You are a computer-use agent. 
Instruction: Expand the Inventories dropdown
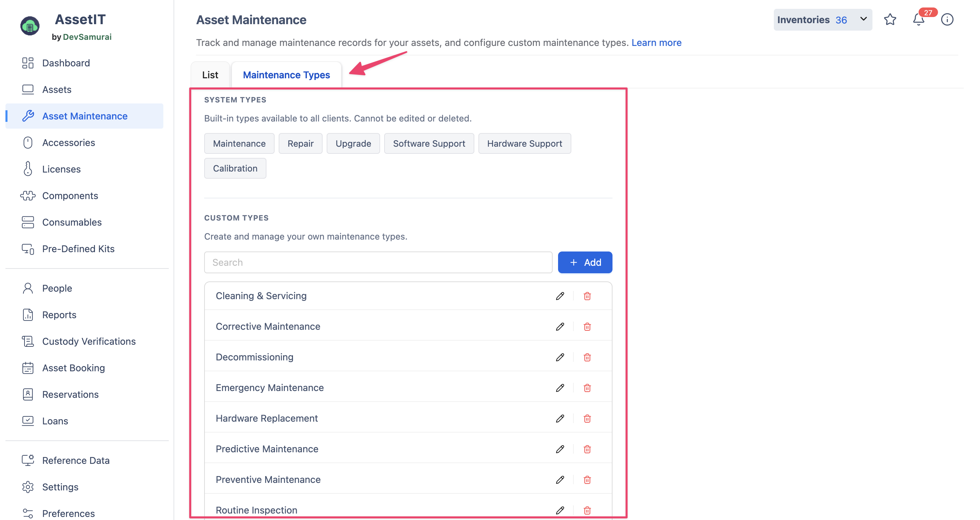(822, 19)
